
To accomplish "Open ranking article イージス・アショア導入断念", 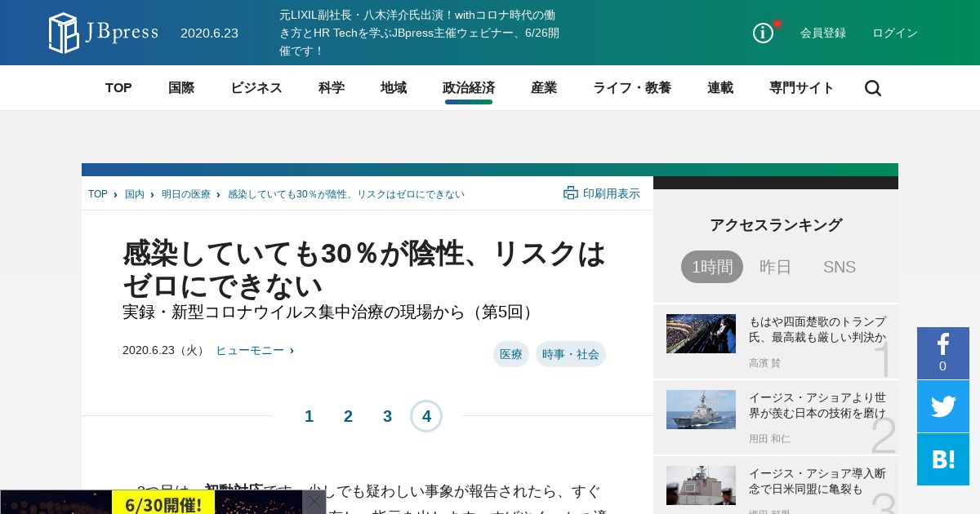I will [x=817, y=481].
